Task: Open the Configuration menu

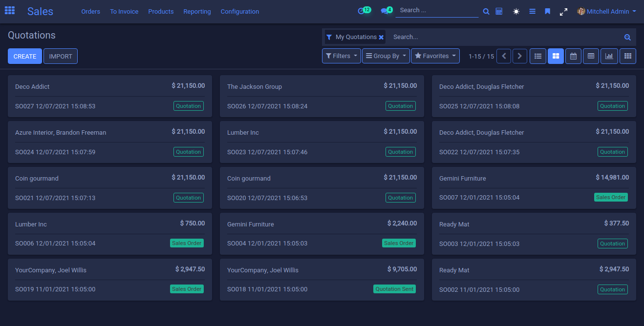Action: [x=240, y=11]
